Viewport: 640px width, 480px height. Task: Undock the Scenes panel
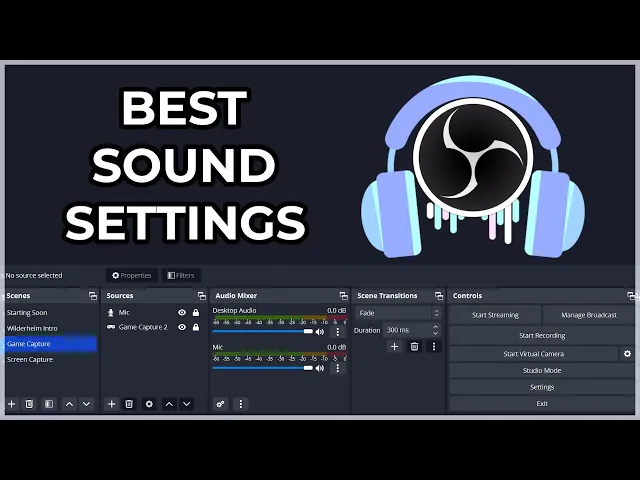(x=93, y=296)
